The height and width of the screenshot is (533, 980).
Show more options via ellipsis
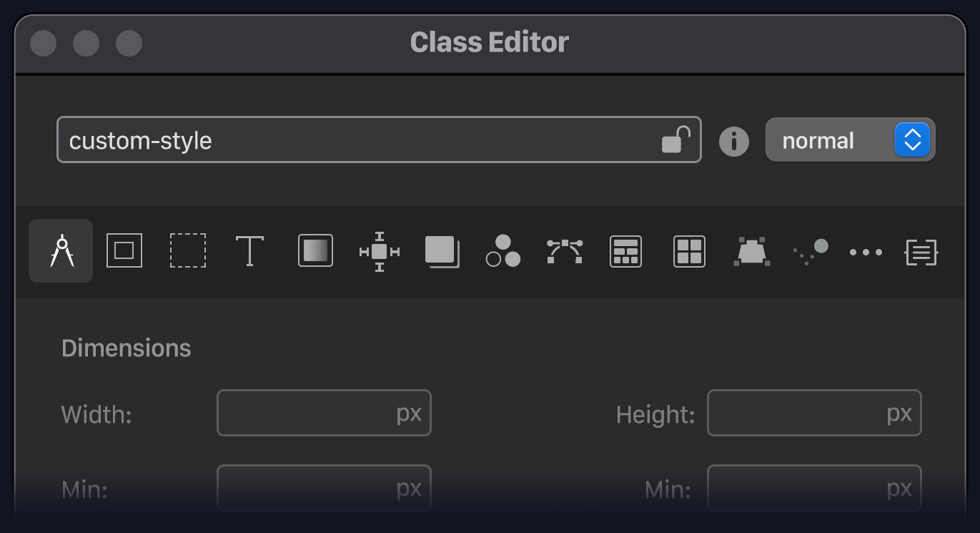pyautogui.click(x=865, y=251)
